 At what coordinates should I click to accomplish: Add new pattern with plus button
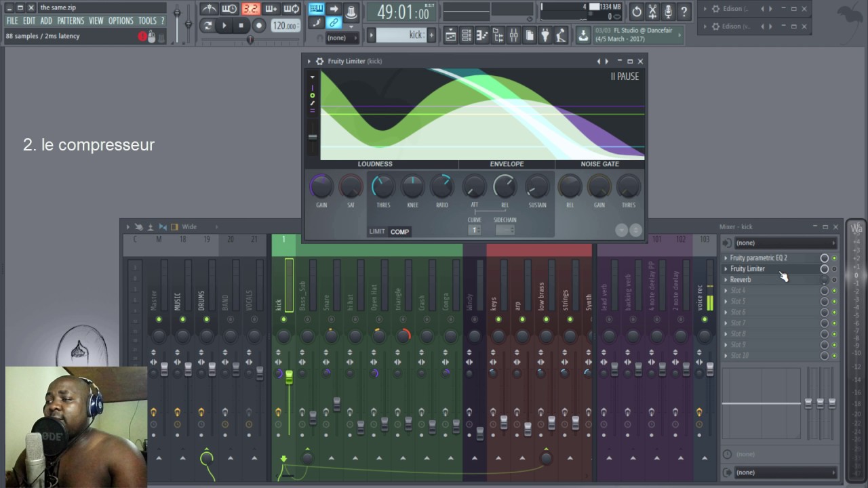pyautogui.click(x=431, y=35)
